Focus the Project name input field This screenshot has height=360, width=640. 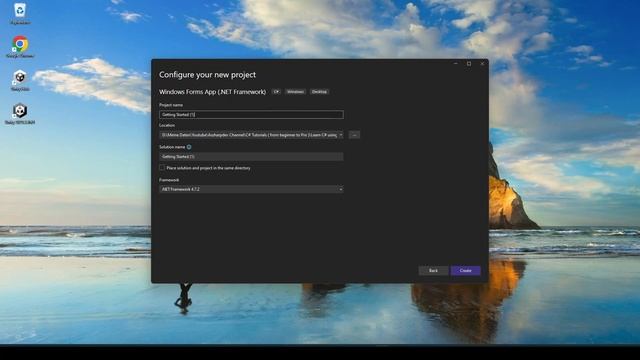251,115
